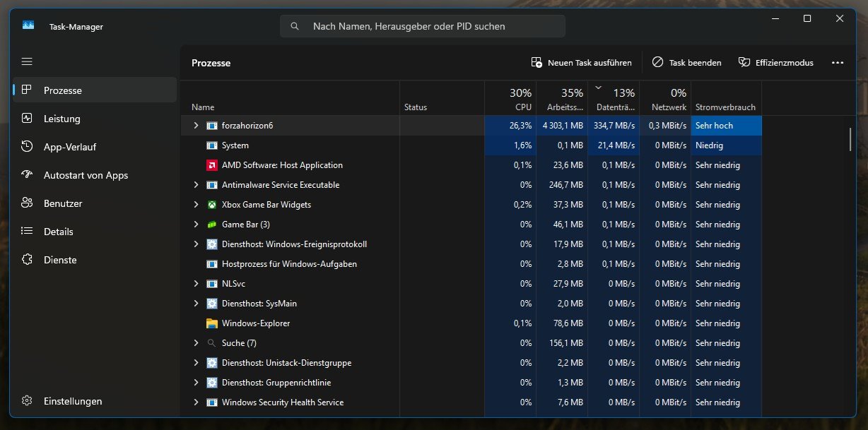This screenshot has height=430, width=868.
Task: Click the AMD Software process icon
Action: click(x=212, y=165)
